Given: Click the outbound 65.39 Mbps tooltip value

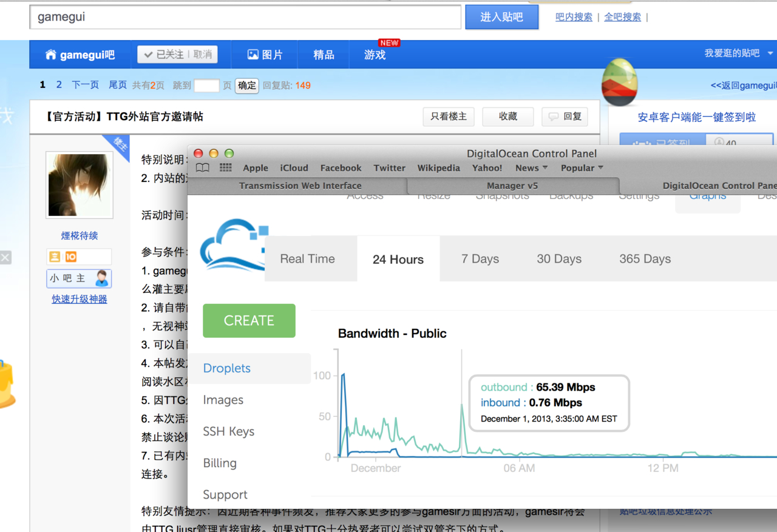Looking at the screenshot, I should tap(566, 387).
